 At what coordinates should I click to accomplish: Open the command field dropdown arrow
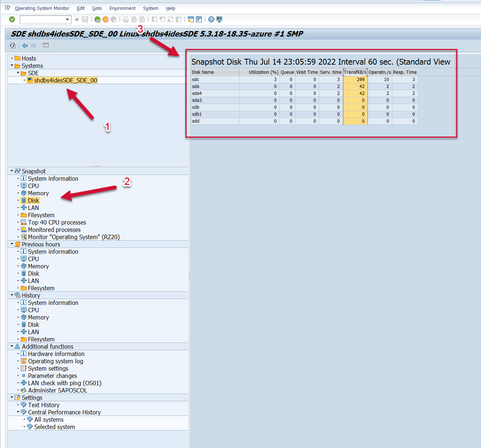(x=68, y=19)
